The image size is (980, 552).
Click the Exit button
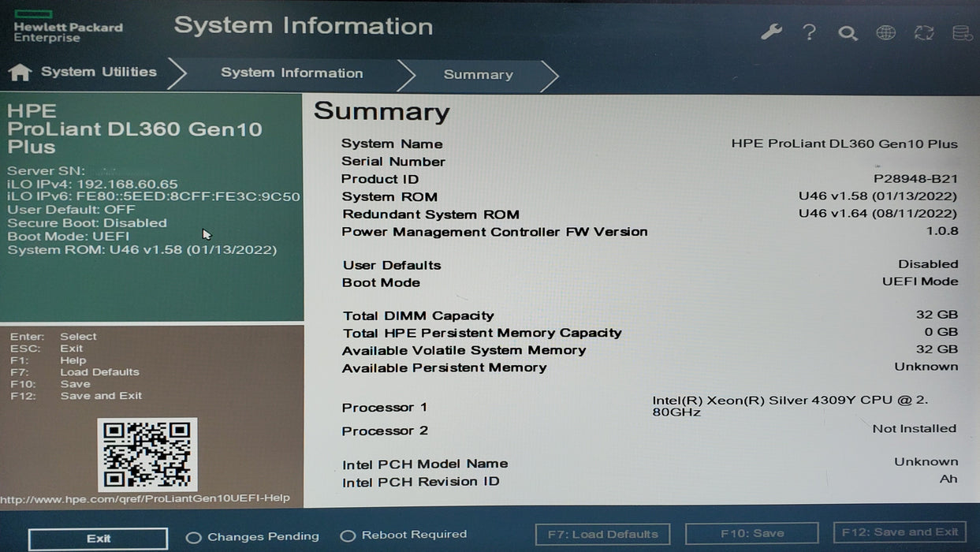tap(99, 539)
